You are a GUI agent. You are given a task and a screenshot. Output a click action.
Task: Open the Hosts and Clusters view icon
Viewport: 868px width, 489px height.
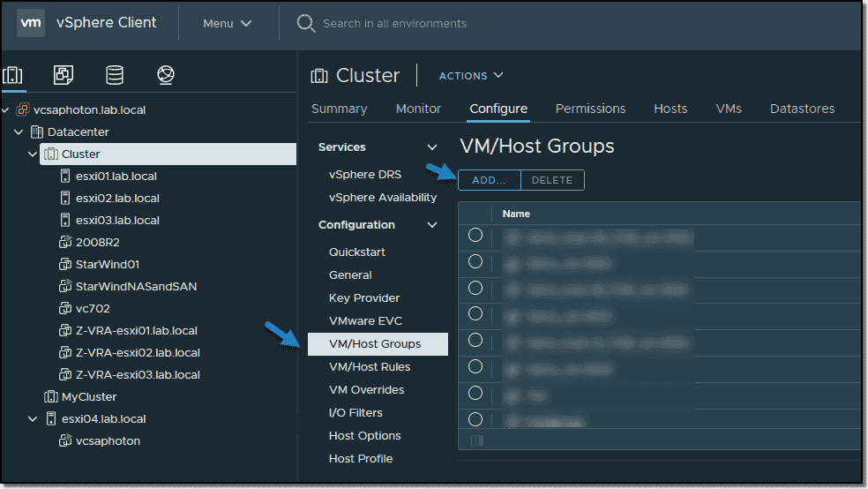(x=12, y=75)
